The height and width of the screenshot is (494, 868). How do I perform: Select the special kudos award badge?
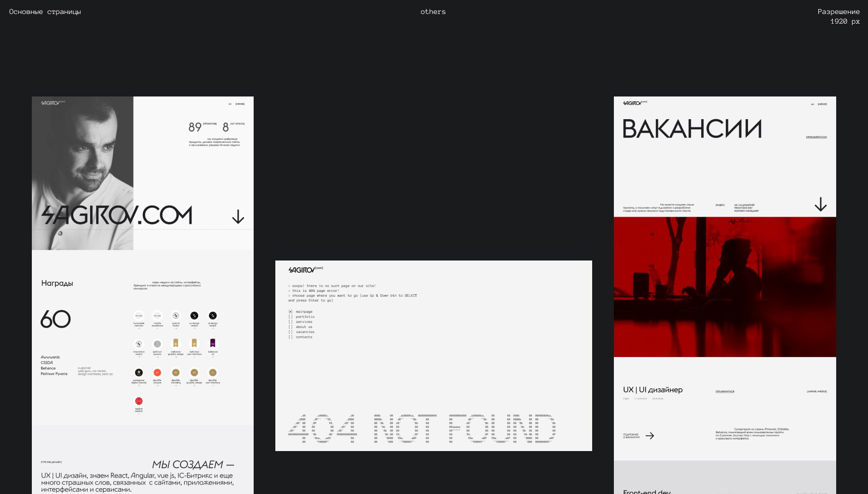pos(176,316)
